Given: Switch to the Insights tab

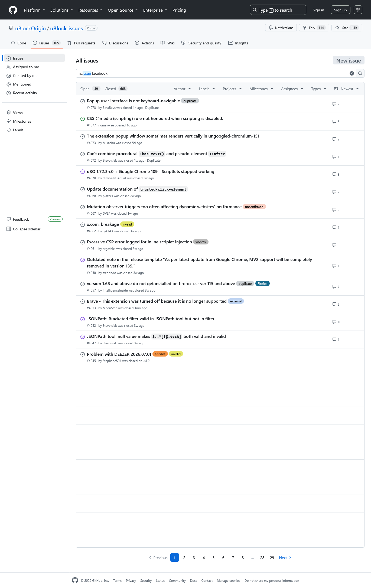Looking at the screenshot, I should click(238, 43).
